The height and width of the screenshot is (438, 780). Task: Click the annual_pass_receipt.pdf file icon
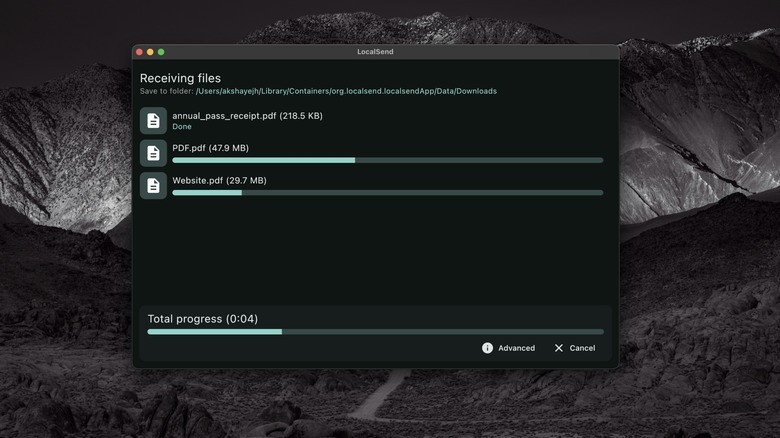153,120
